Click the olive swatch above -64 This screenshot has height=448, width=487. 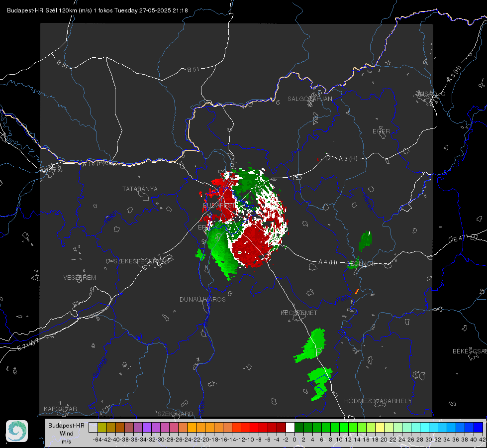[102, 427]
